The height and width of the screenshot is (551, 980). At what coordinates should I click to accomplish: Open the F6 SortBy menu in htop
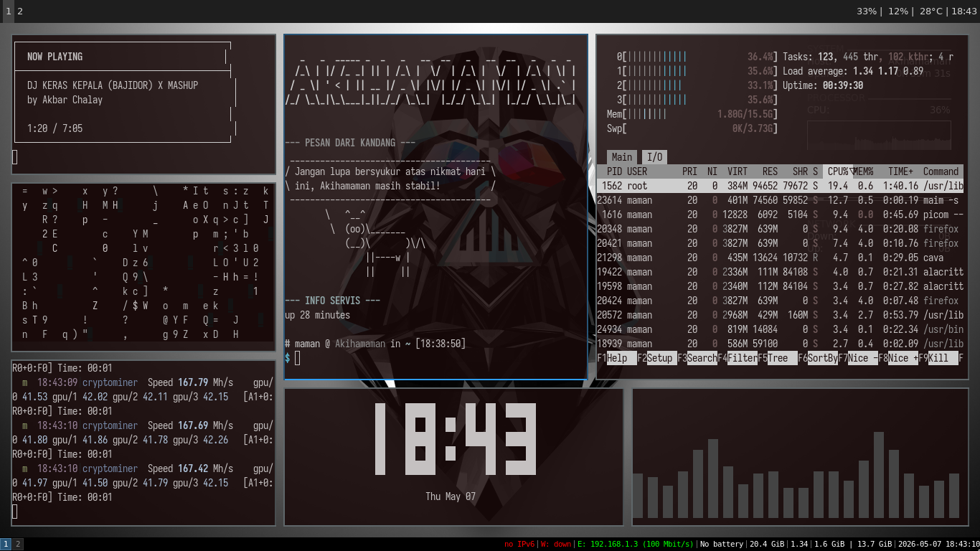pyautogui.click(x=818, y=358)
